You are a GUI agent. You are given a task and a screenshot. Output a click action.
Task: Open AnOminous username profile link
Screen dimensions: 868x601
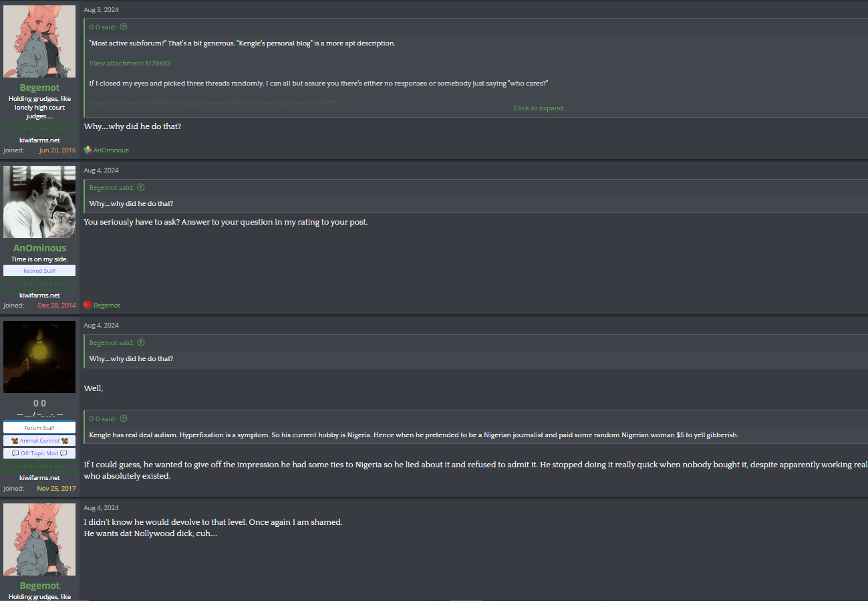pos(39,248)
